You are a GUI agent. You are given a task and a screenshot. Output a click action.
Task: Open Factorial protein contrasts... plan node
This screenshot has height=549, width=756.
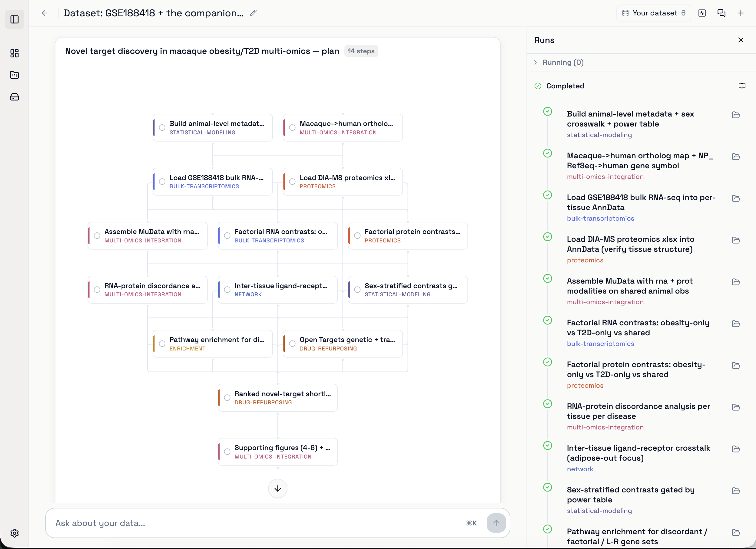pos(408,235)
